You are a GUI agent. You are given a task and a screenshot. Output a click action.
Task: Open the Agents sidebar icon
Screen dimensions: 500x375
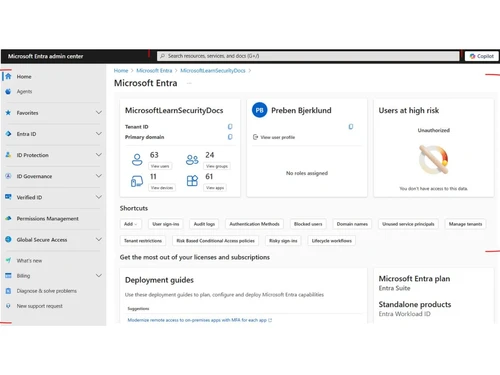(x=8, y=91)
